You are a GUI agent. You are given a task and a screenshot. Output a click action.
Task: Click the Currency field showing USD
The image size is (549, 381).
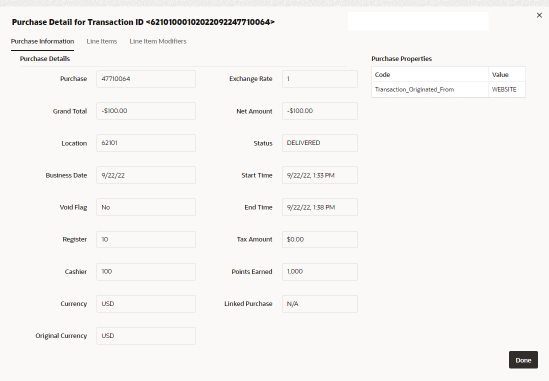coord(146,304)
